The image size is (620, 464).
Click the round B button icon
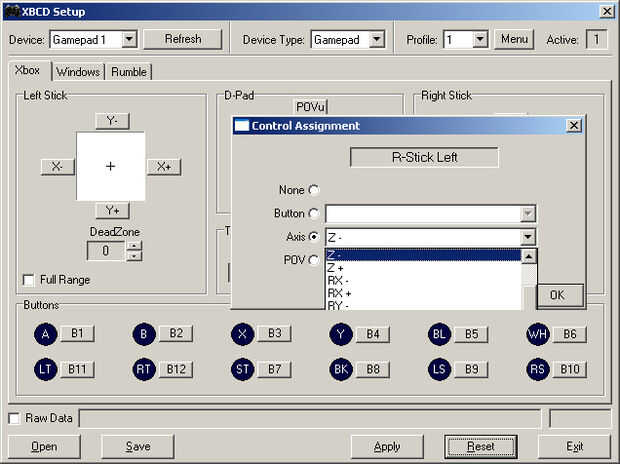click(x=144, y=334)
